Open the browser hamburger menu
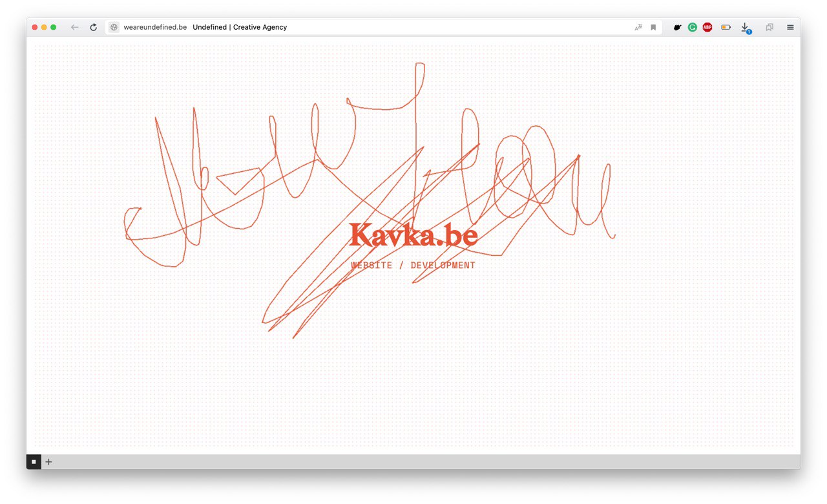827x504 pixels. pyautogui.click(x=790, y=27)
